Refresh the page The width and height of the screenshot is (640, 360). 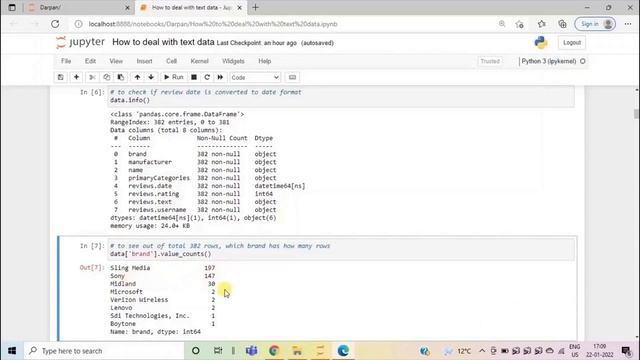[x=55, y=24]
